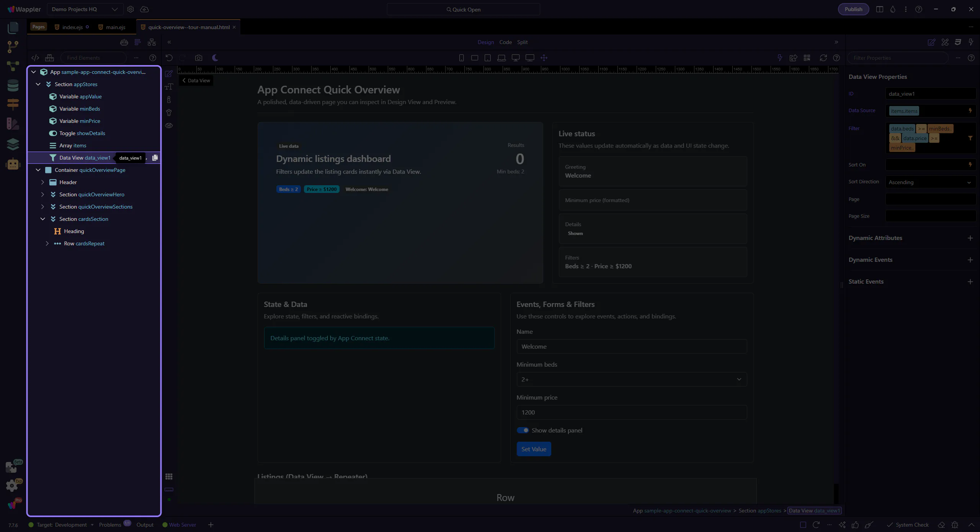The height and width of the screenshot is (532, 980).
Task: Click the Filter funnel icon in properties
Action: [x=970, y=138]
